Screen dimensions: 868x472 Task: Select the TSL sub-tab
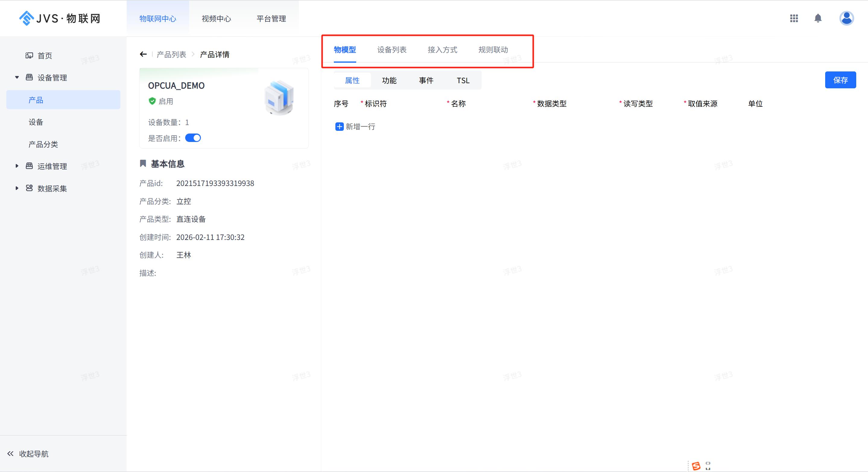(x=463, y=80)
